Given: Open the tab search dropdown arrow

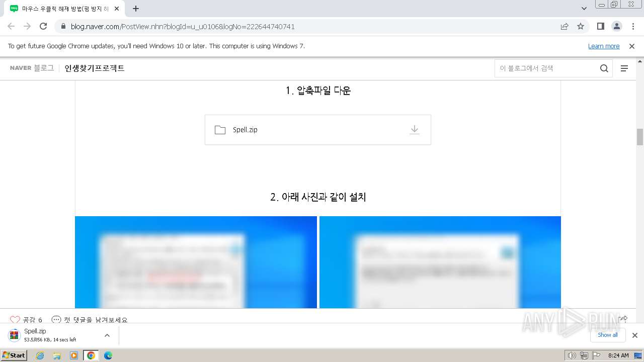Looking at the screenshot, I should pyautogui.click(x=584, y=9).
